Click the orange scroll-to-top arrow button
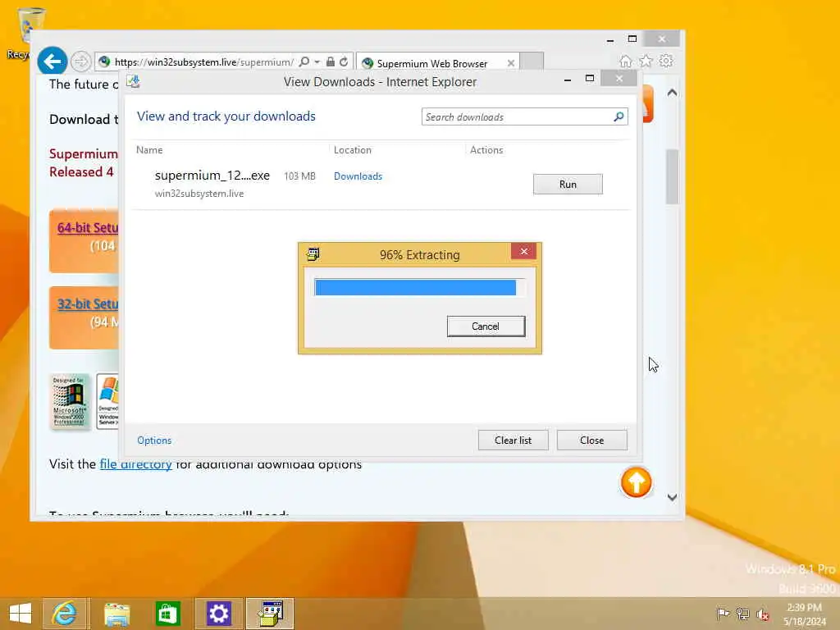 (x=636, y=482)
